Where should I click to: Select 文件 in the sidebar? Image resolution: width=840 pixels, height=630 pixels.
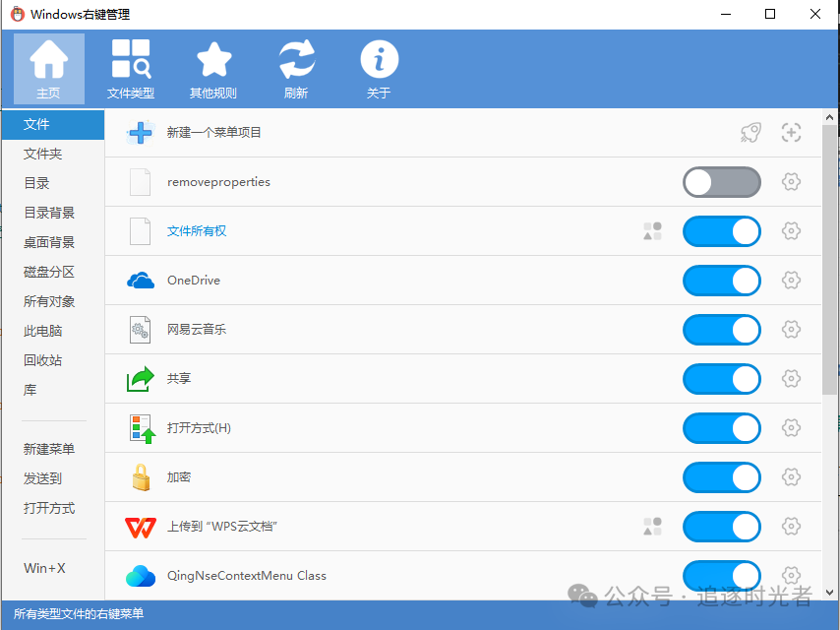[x=53, y=124]
